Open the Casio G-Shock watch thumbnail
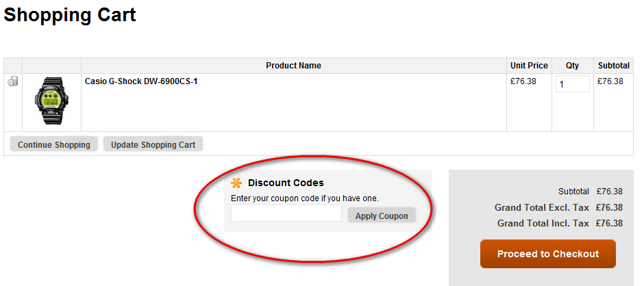 pyautogui.click(x=52, y=101)
